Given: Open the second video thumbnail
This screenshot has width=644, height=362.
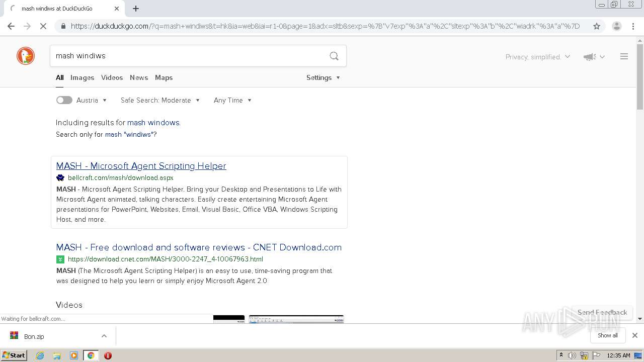Looking at the screenshot, I should click(x=296, y=319).
